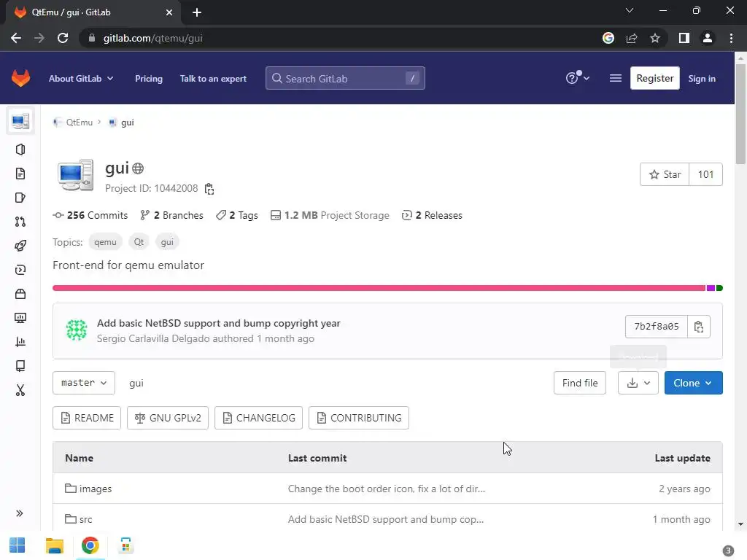Click the qemu topic badge

(x=105, y=242)
